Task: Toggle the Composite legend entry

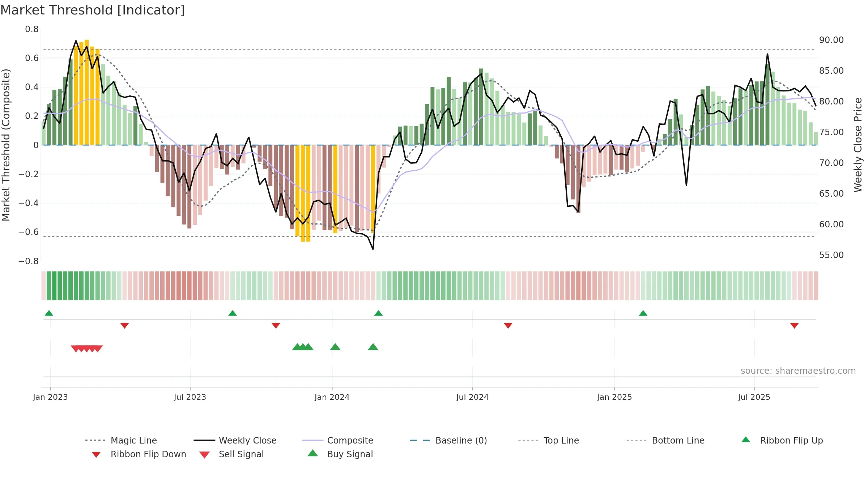Action: [337, 440]
